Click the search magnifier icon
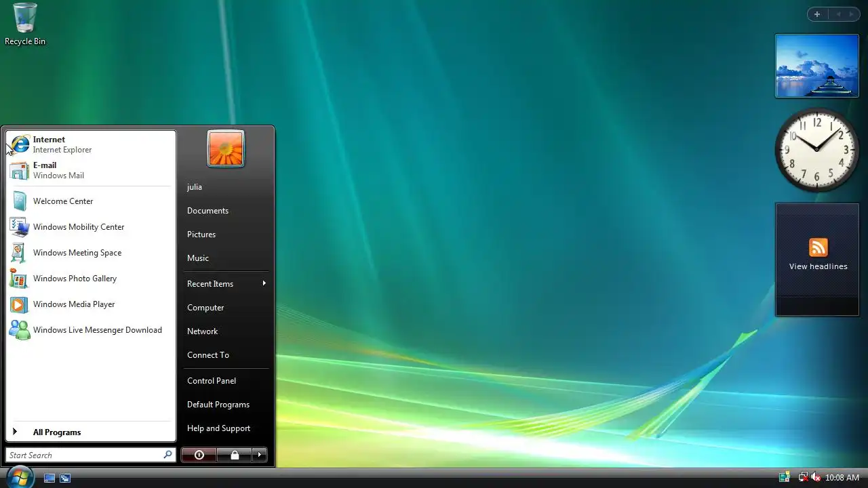 (167, 455)
